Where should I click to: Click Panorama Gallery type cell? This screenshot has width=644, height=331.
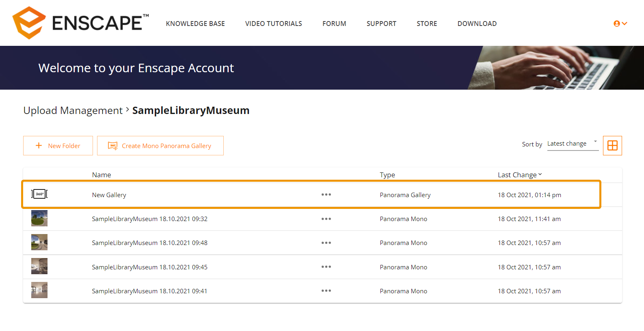(405, 195)
